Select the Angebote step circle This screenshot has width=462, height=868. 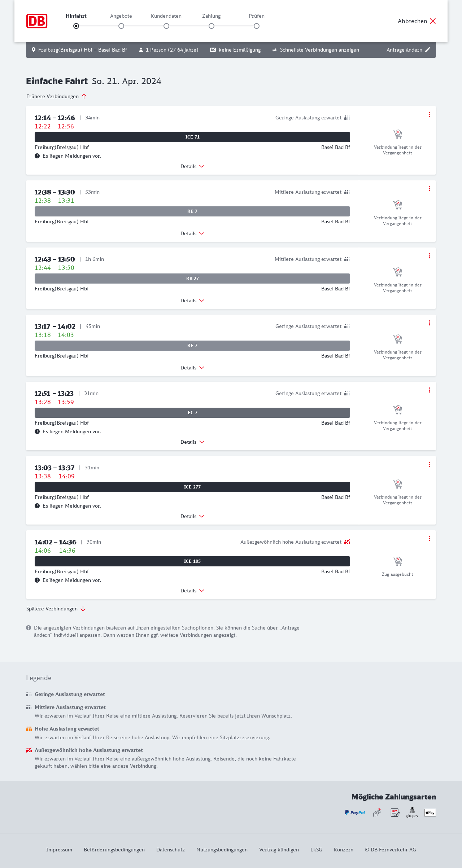pos(121,26)
